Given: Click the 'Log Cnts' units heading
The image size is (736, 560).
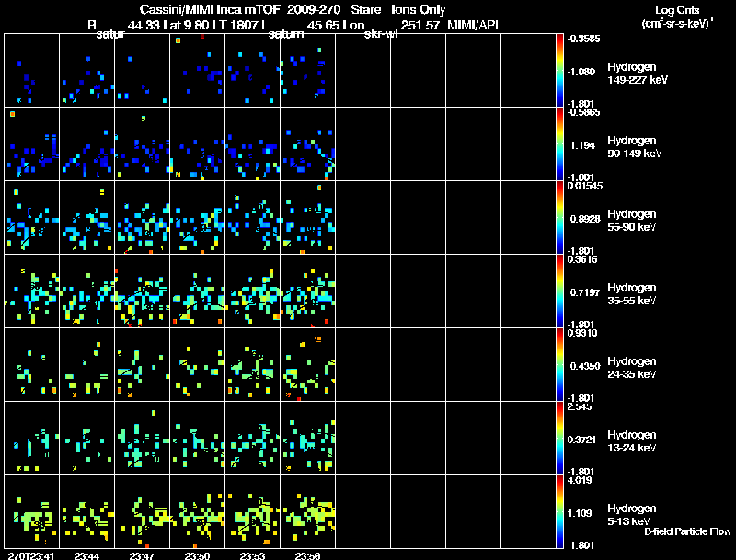Looking at the screenshot, I should pyautogui.click(x=677, y=10).
